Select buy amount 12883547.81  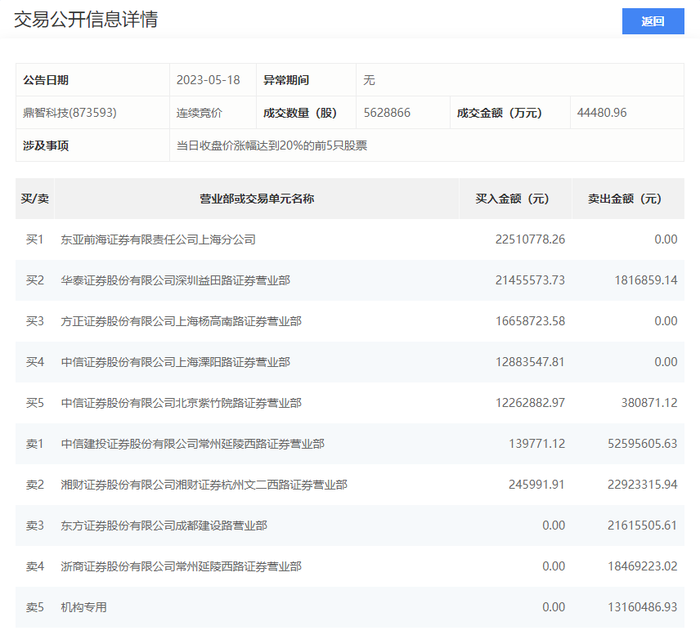pos(530,362)
